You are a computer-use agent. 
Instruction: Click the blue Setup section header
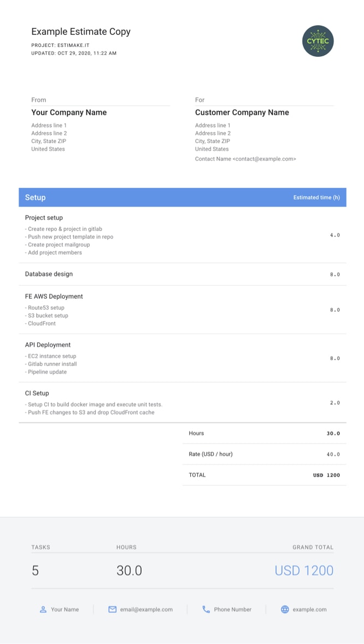182,197
